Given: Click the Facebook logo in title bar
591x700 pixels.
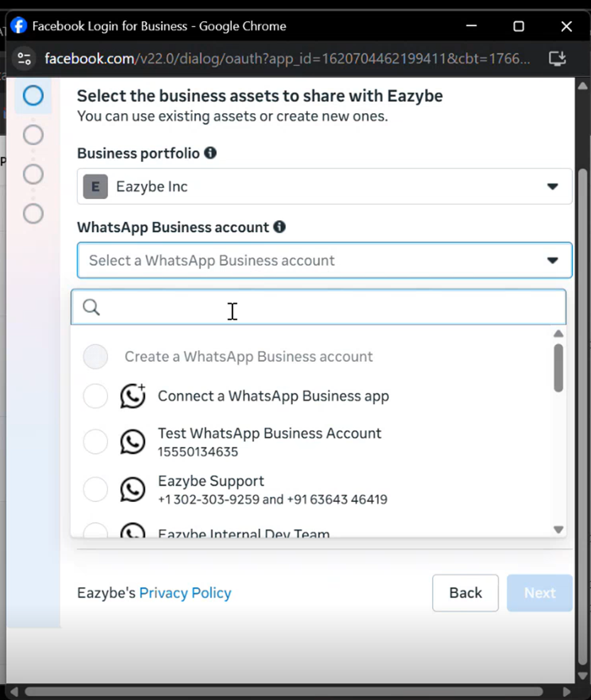Looking at the screenshot, I should coord(19,25).
